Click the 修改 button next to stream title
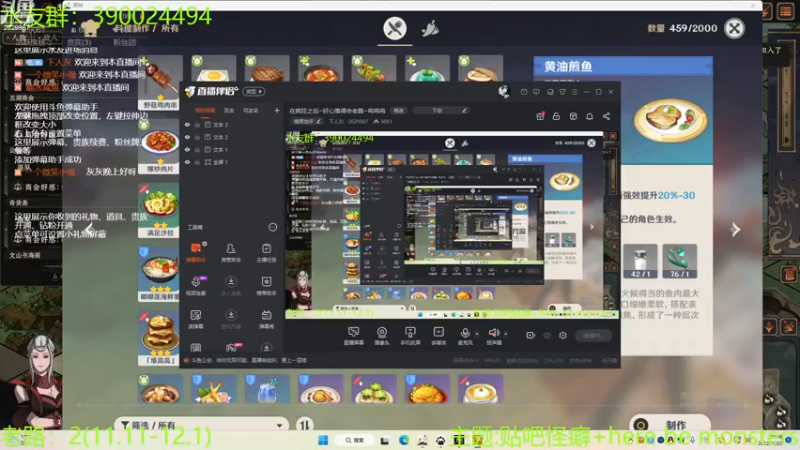Image resolution: width=800 pixels, height=450 pixels. (x=398, y=110)
